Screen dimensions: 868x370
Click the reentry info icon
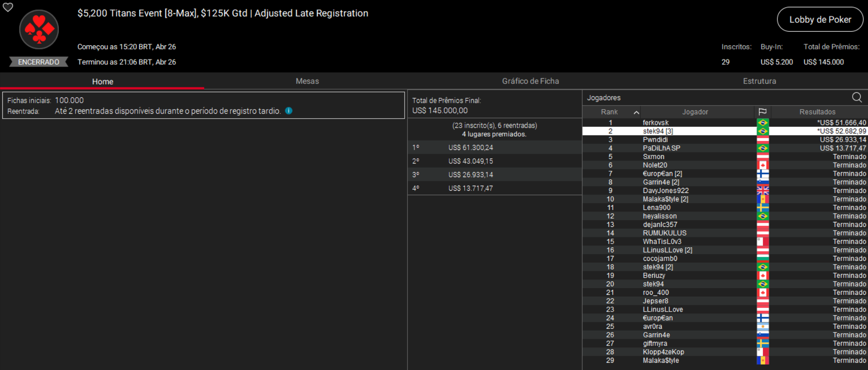tap(289, 111)
